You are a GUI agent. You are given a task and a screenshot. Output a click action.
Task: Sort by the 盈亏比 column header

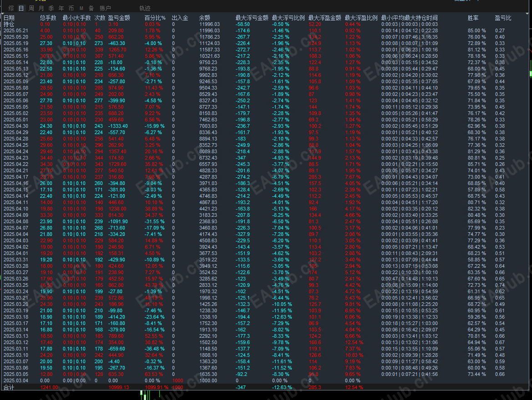(x=503, y=18)
